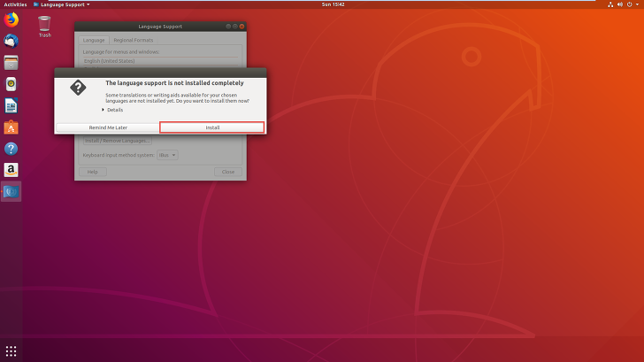Close the Language Support window
The height and width of the screenshot is (362, 644).
(241, 27)
